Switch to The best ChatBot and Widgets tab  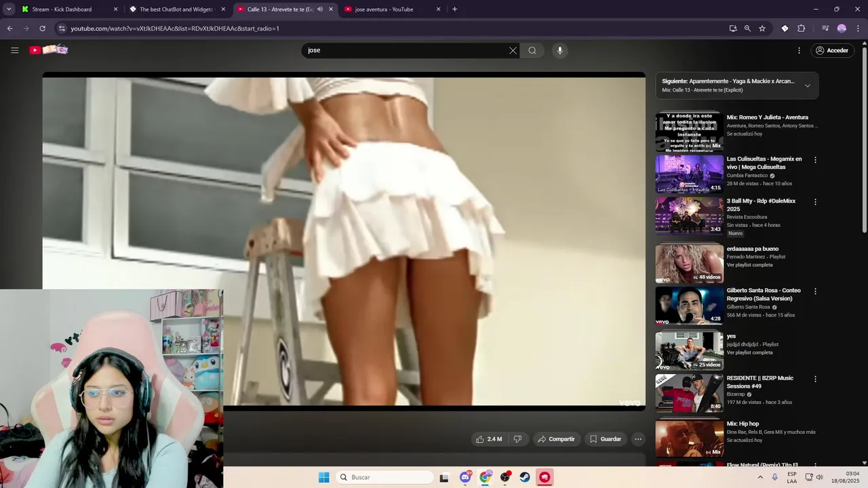coord(176,9)
